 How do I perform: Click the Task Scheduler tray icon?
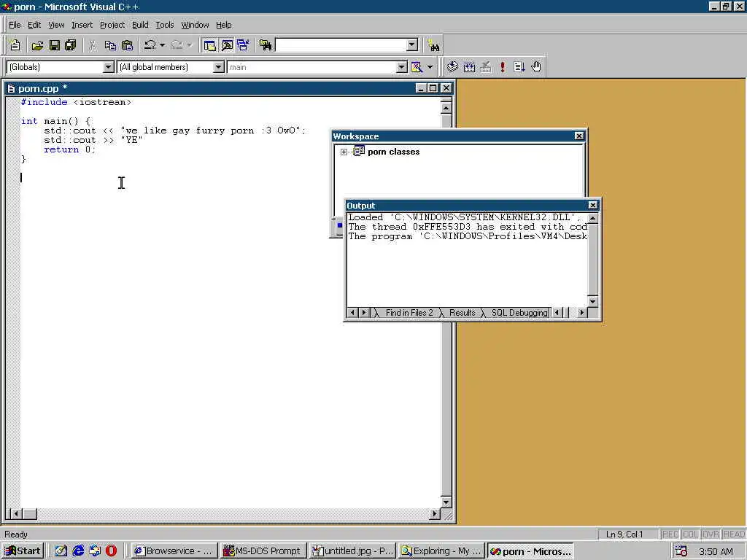pos(681,551)
